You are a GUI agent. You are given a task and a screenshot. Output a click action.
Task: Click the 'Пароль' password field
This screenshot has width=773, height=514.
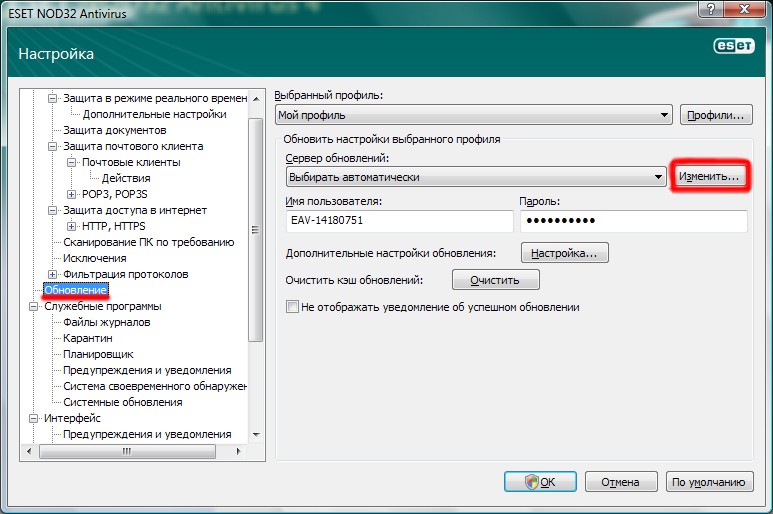coord(633,221)
